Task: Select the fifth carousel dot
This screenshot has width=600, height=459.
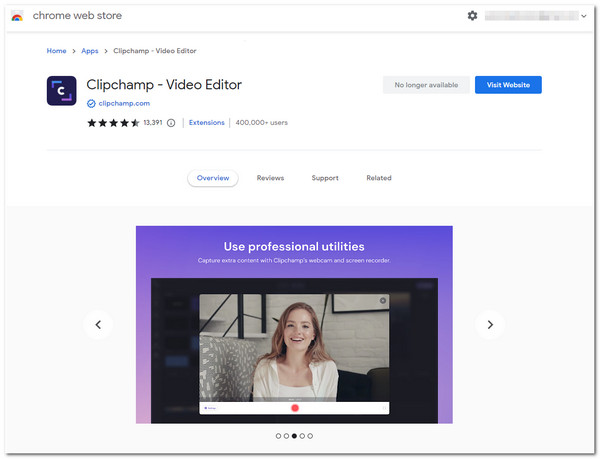Action: point(310,436)
